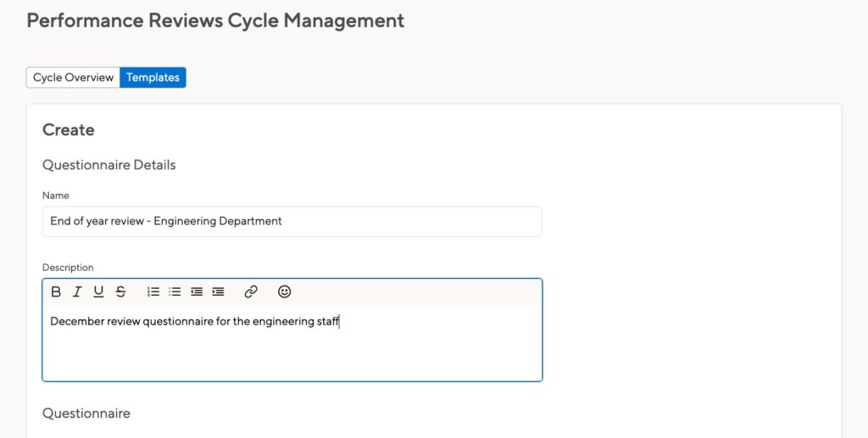Insert a hyperlink in description
The width and height of the screenshot is (868, 438).
coord(251,292)
